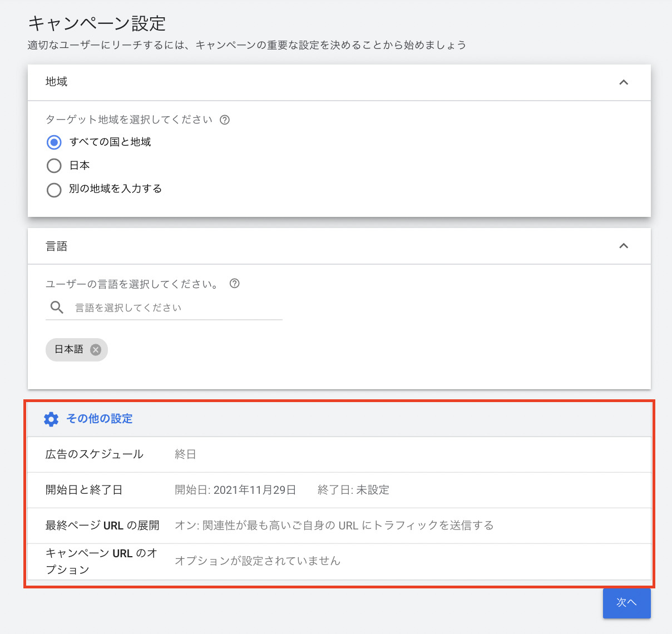
Task: Select the すべての国と地域 option
Action: click(x=53, y=142)
